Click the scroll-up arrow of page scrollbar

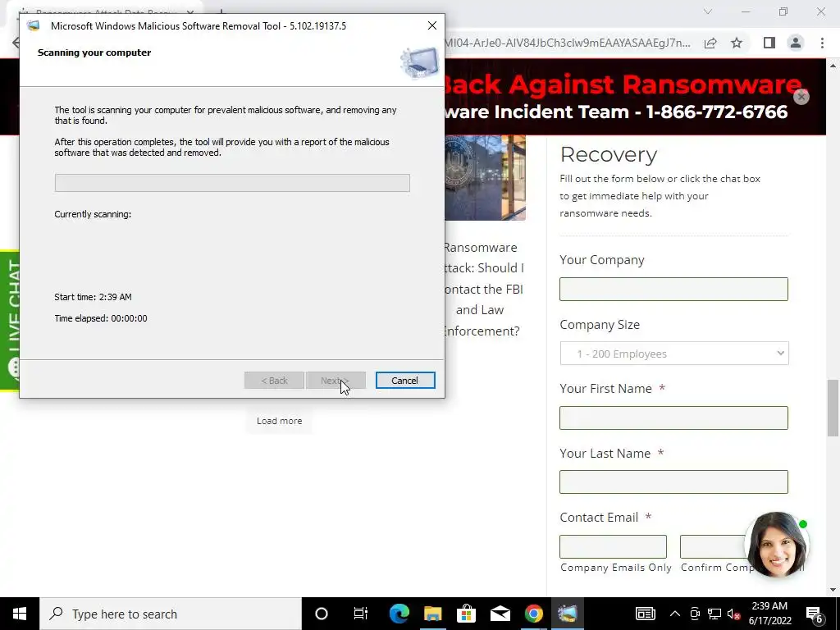point(833,66)
